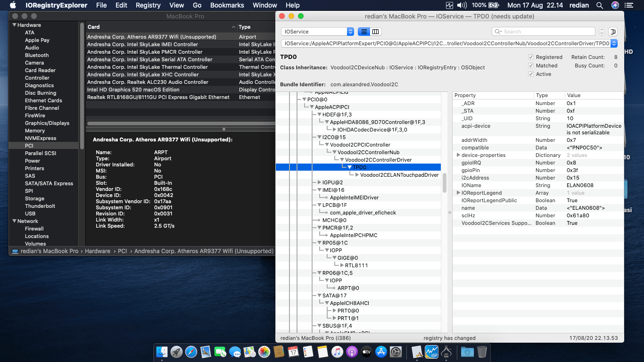Sort the list by the Type column
This screenshot has height=362, width=644.
[256, 27]
